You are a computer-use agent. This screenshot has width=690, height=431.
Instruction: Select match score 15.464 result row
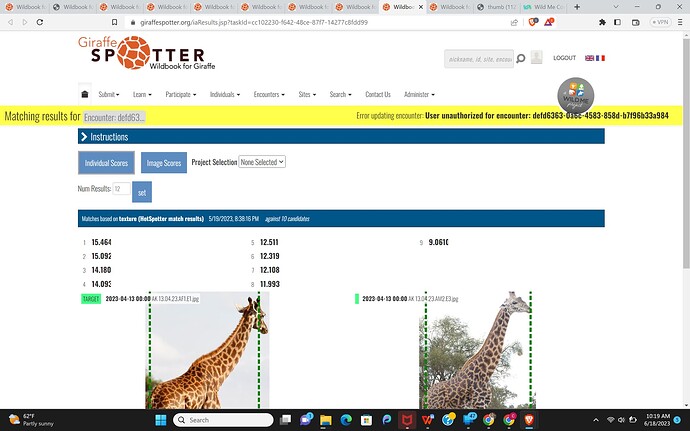(x=101, y=242)
